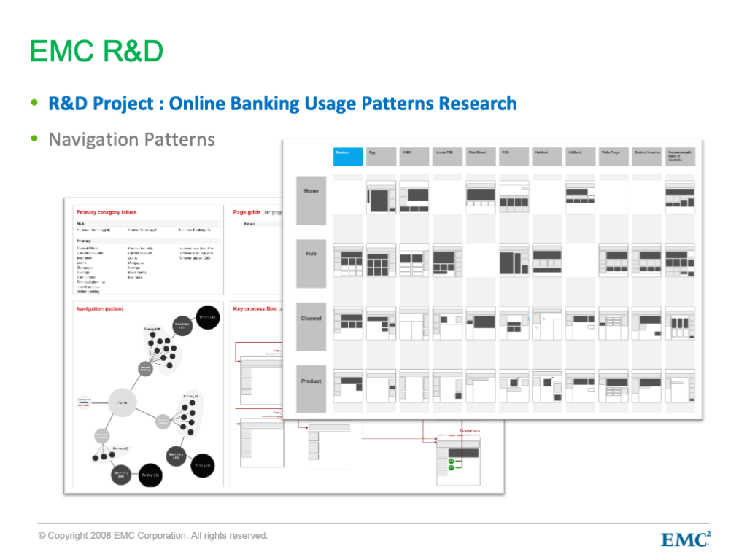Viewport: 747px width, 560px height.
Task: Select the Channel row label
Action: (311, 327)
